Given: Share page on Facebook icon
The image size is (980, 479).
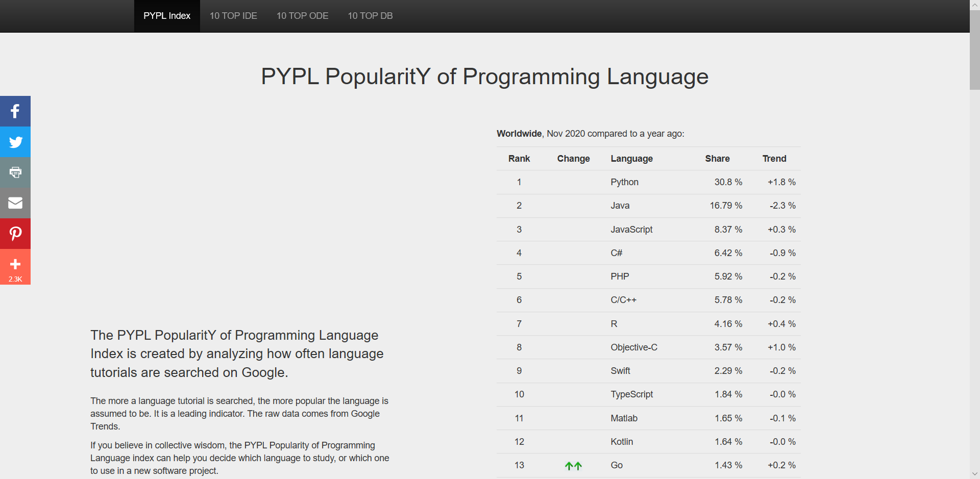Looking at the screenshot, I should tap(15, 111).
